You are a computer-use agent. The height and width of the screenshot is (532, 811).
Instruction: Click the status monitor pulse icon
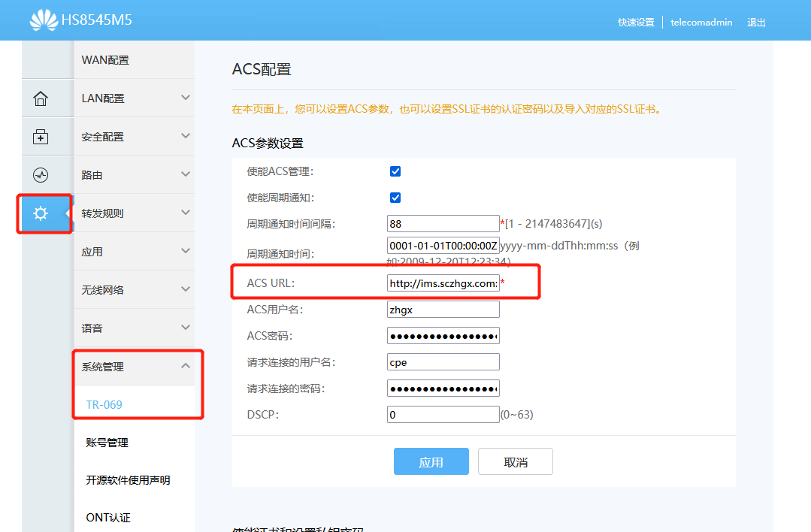click(41, 175)
